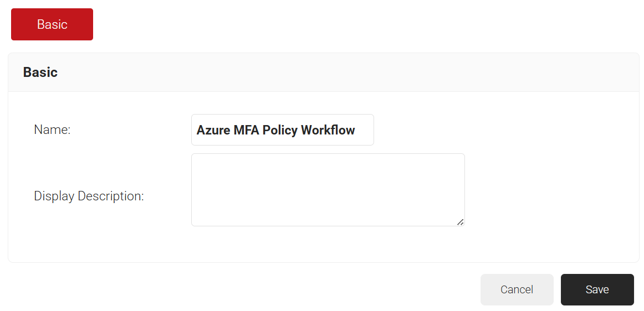This screenshot has width=644, height=311.
Task: Click the black Save button
Action: 597,289
